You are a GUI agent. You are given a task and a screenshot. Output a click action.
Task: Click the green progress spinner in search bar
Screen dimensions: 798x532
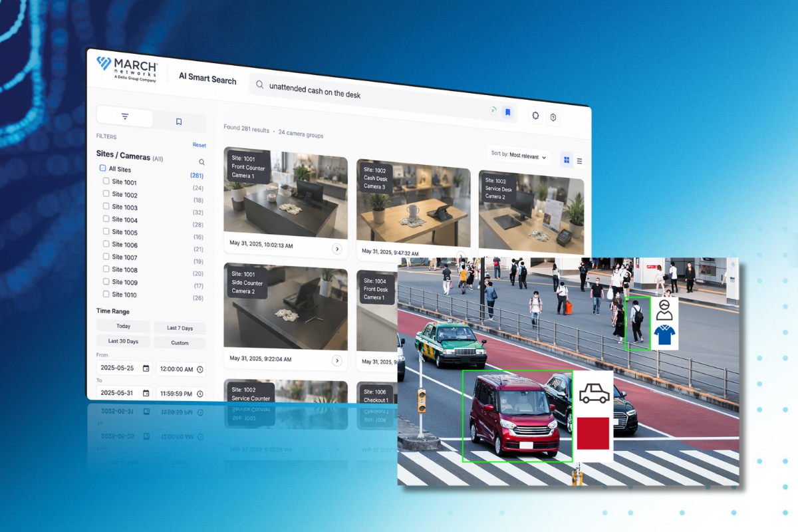coord(493,110)
